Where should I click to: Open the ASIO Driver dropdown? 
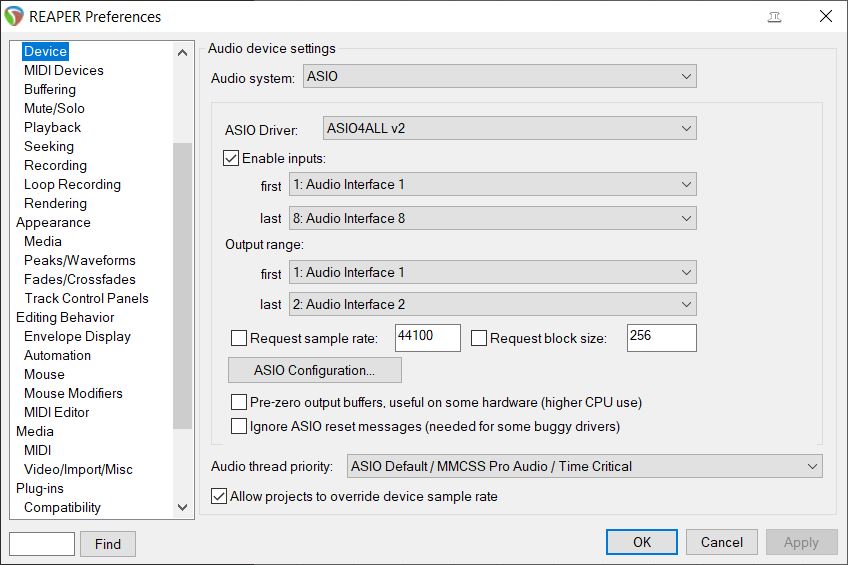[x=509, y=129]
